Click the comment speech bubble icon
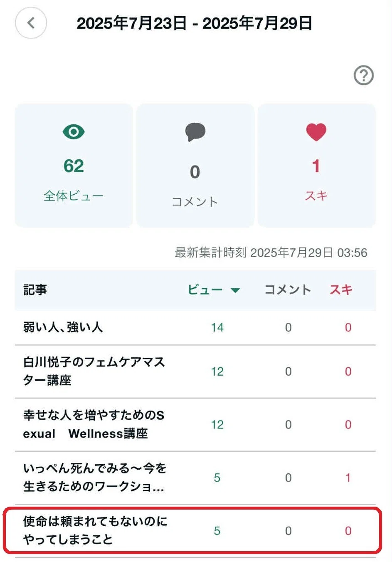Viewport: 392px width, 562px height. point(195,132)
